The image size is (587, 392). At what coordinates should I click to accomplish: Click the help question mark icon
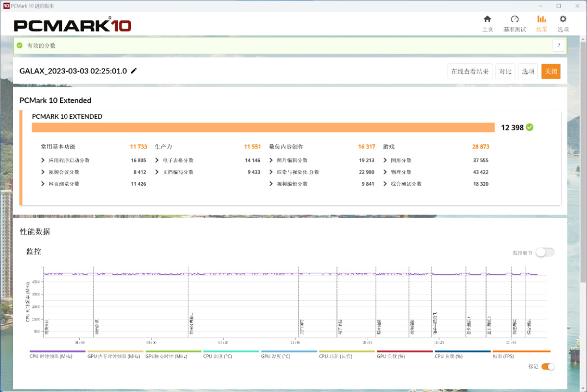point(559,46)
